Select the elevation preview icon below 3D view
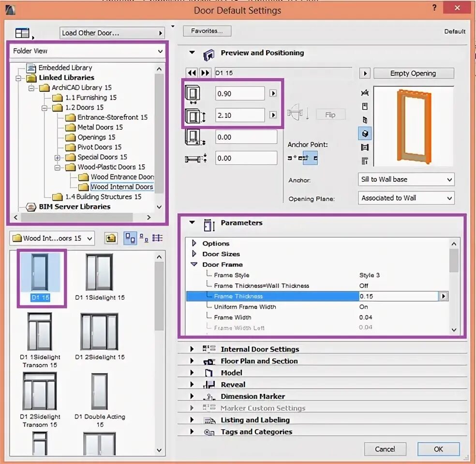 point(365,147)
